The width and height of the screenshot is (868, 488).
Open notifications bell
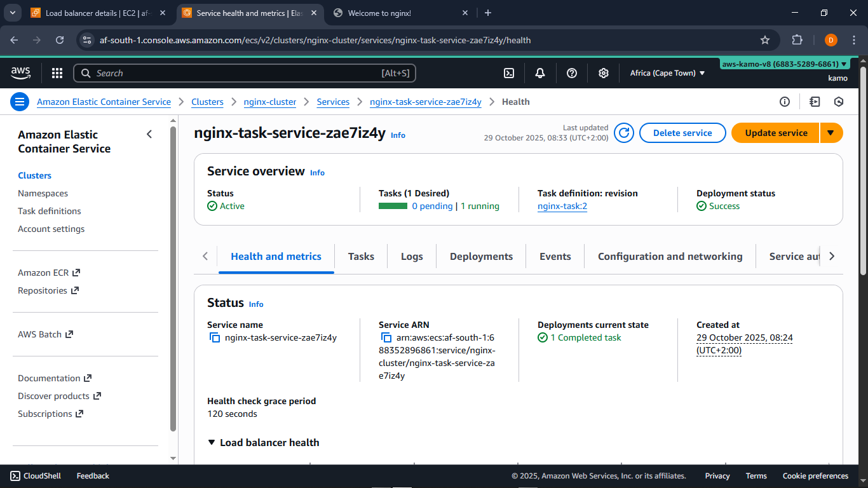point(539,73)
